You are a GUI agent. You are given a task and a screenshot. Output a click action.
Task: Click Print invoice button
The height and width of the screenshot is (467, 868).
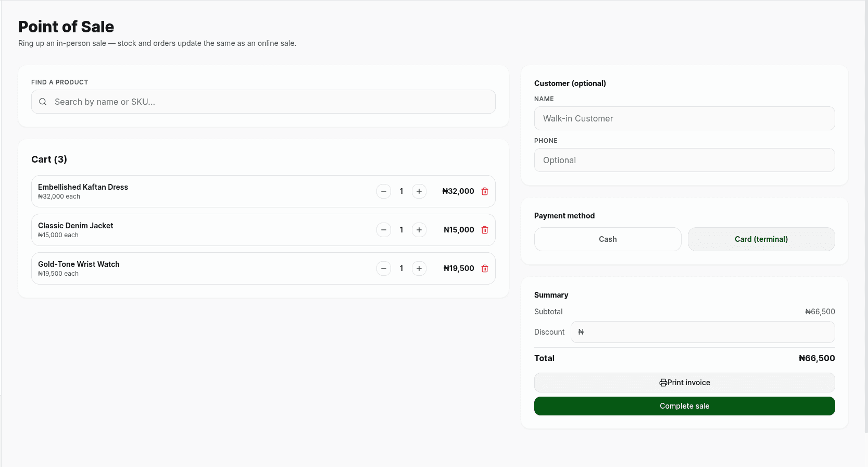(685, 383)
